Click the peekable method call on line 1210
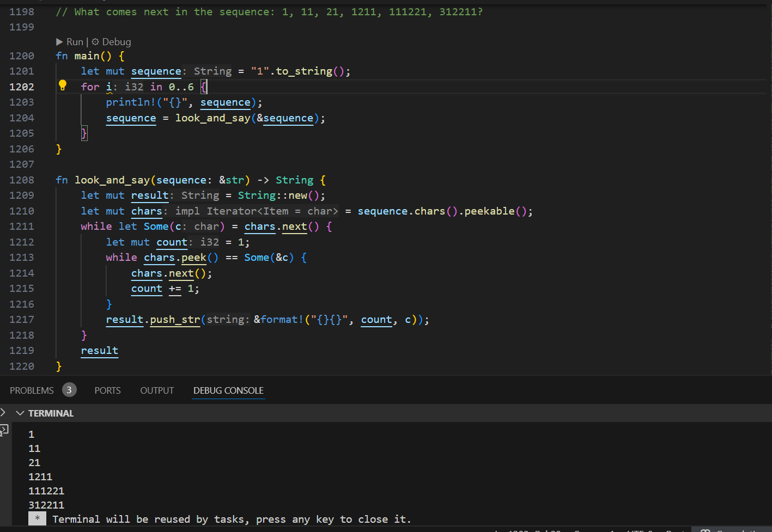 tap(489, 211)
